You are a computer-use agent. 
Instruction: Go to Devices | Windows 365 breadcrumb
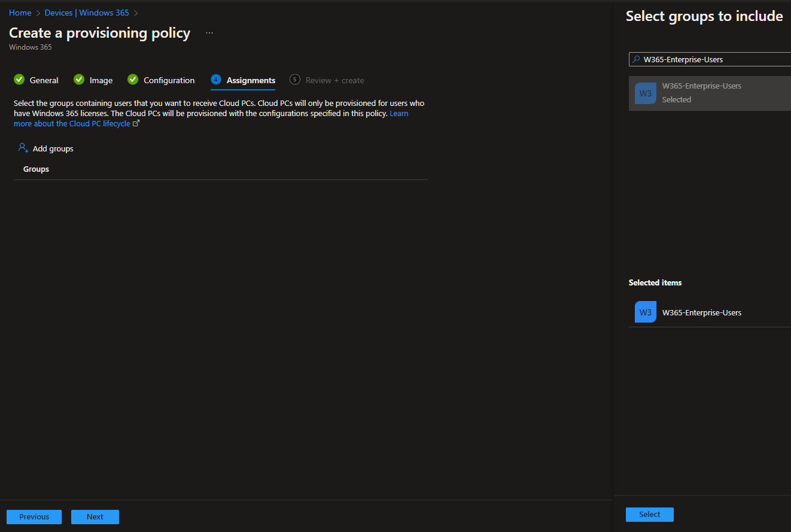(87, 13)
